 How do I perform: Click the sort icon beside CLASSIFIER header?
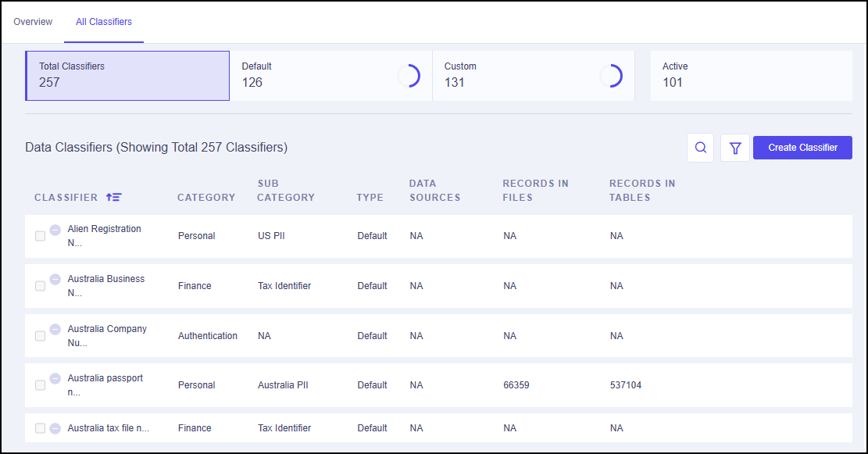(x=114, y=197)
